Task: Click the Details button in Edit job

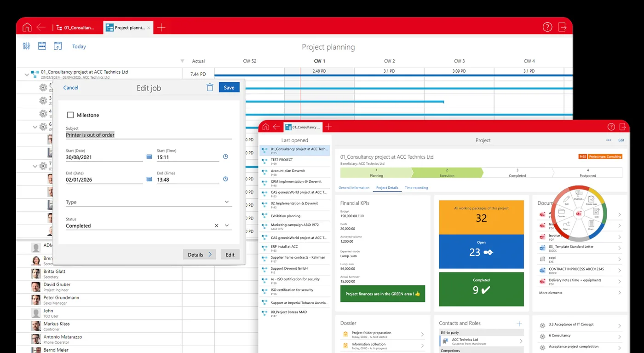Action: 199,255
